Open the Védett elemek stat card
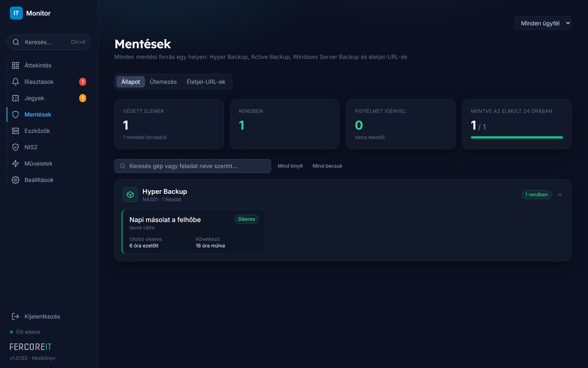588x368 pixels. coord(169,124)
